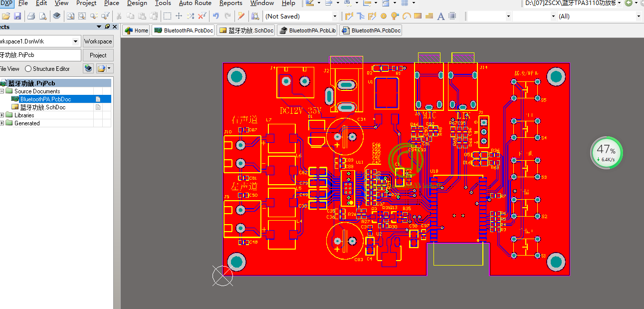The height and width of the screenshot is (309, 644).
Task: Open the (All) filter dropdown
Action: (638, 16)
